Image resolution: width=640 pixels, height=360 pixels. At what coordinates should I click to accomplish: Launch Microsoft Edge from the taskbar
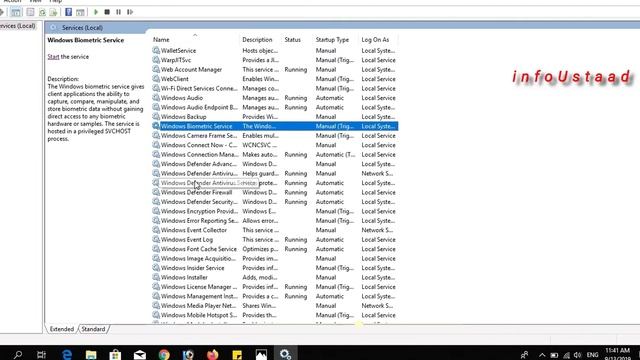point(67,354)
